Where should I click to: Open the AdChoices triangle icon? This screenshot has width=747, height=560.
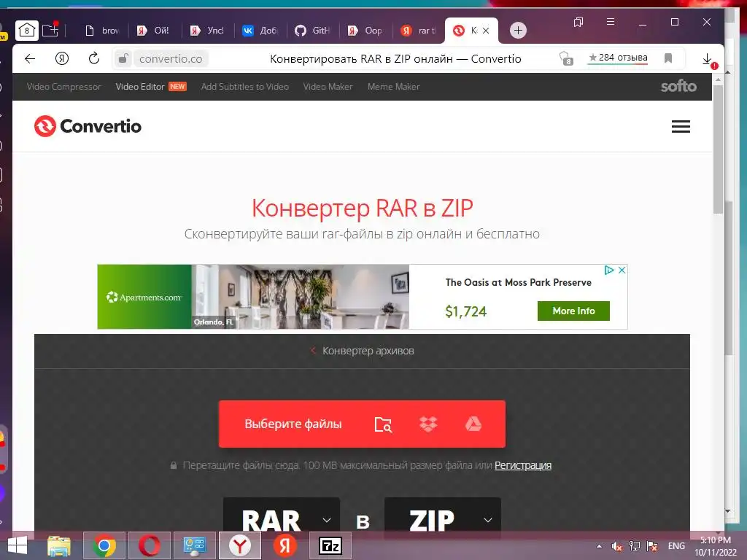point(609,270)
